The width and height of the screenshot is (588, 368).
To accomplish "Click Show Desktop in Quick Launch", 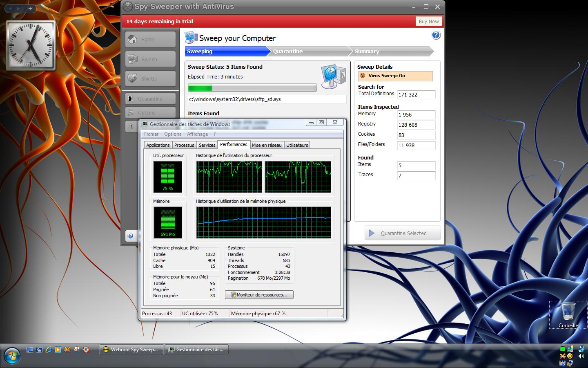I will click(x=30, y=350).
